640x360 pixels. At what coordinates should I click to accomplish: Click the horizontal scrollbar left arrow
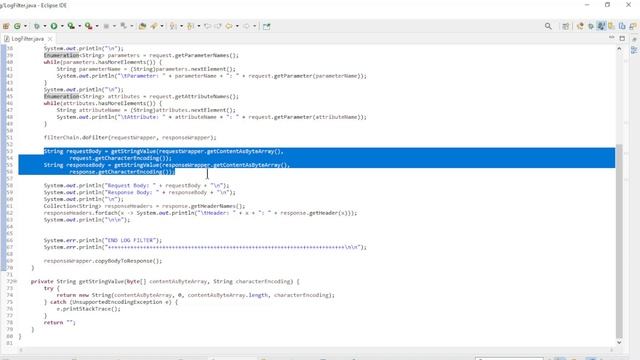coord(21,350)
